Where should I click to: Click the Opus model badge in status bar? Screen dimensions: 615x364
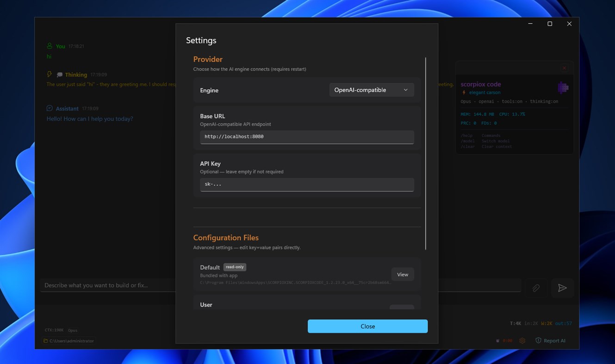[x=73, y=330]
